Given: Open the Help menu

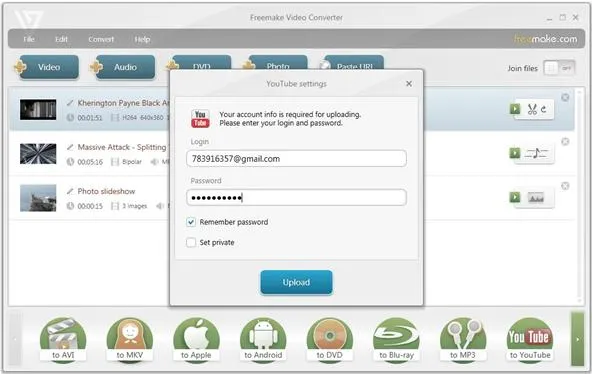Looking at the screenshot, I should (142, 39).
